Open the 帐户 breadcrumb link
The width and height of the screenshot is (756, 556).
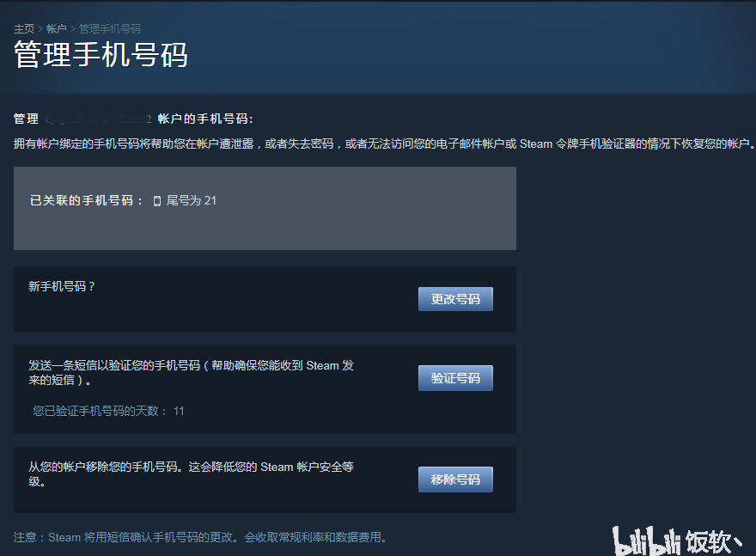pos(57,29)
